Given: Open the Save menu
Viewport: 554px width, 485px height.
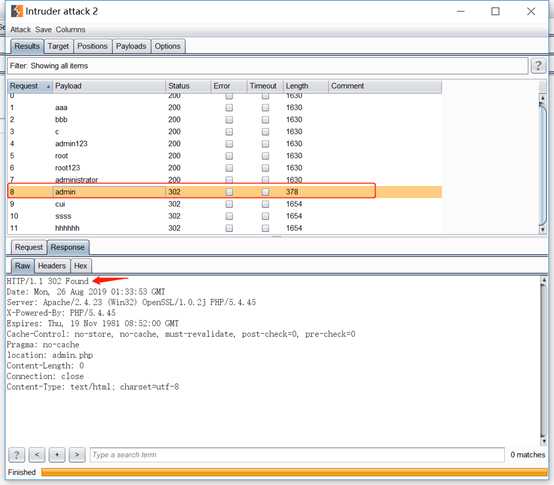Looking at the screenshot, I should [43, 30].
